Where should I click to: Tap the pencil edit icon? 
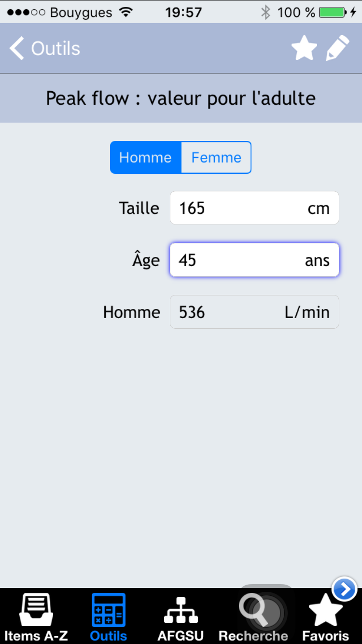(x=337, y=49)
